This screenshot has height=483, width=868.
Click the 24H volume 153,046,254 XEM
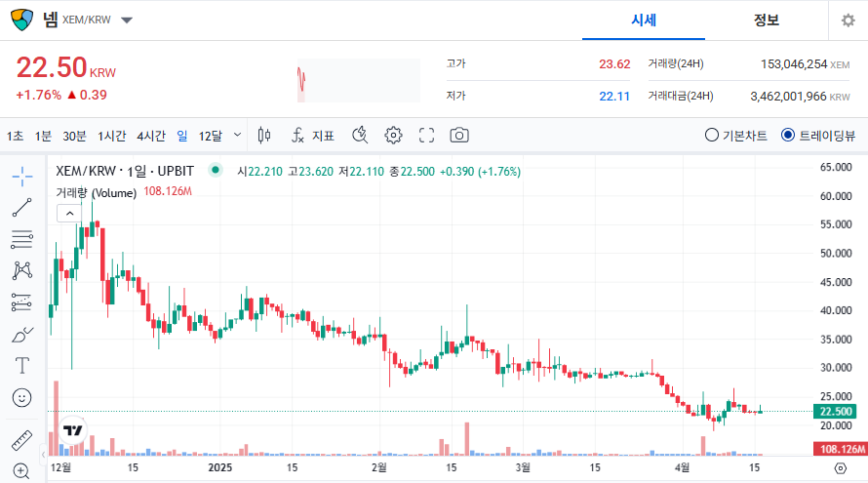click(x=805, y=64)
